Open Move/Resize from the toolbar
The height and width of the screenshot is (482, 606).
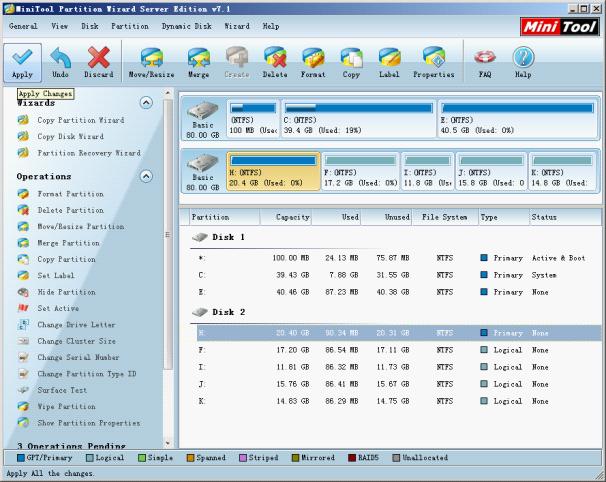152,63
